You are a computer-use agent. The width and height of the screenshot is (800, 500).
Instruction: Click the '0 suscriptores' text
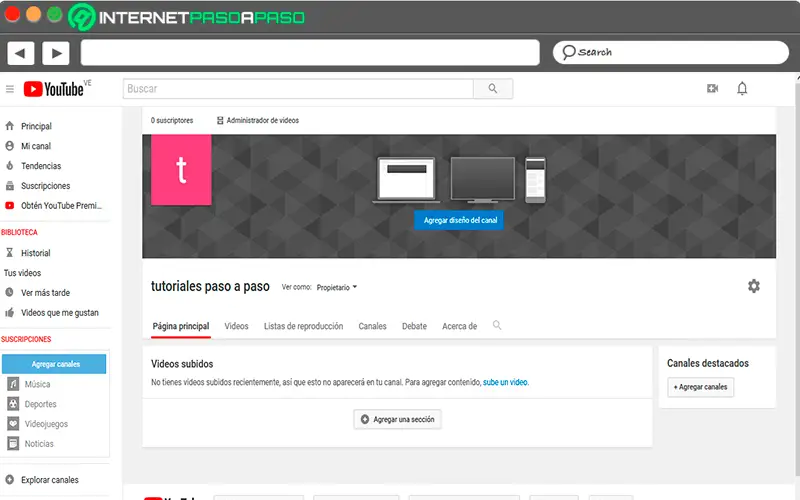(x=172, y=120)
